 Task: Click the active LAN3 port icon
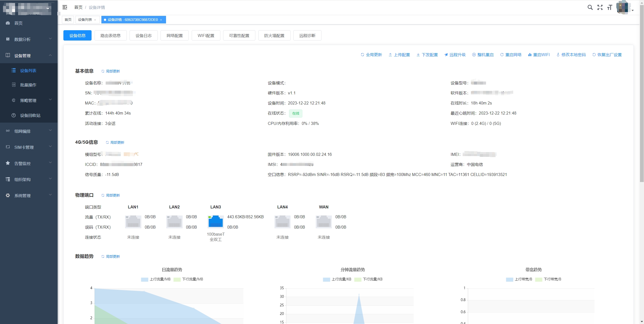(216, 222)
